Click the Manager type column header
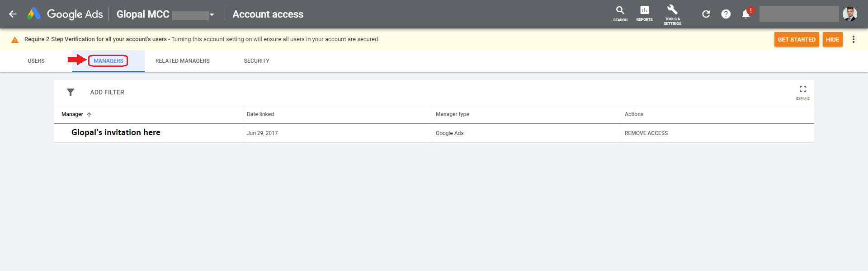The height and width of the screenshot is (271, 868). [452, 114]
